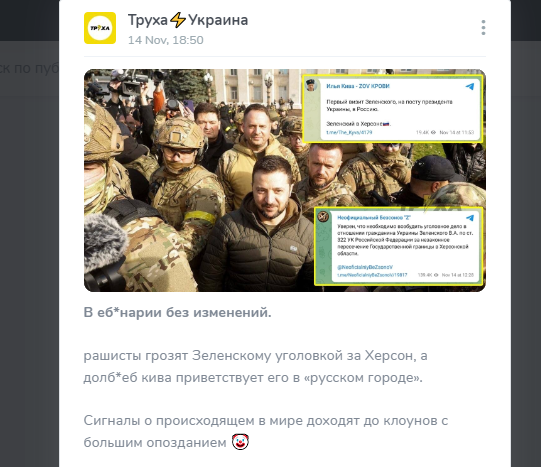Viewport: 541px width, 467px height.
Task: Open the Труха Украина channel title
Action: (x=188, y=20)
